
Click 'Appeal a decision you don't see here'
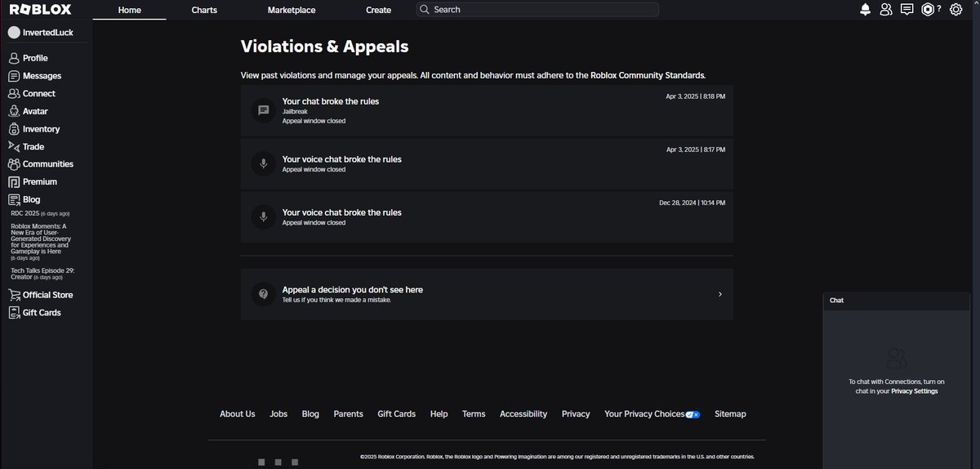pyautogui.click(x=487, y=294)
